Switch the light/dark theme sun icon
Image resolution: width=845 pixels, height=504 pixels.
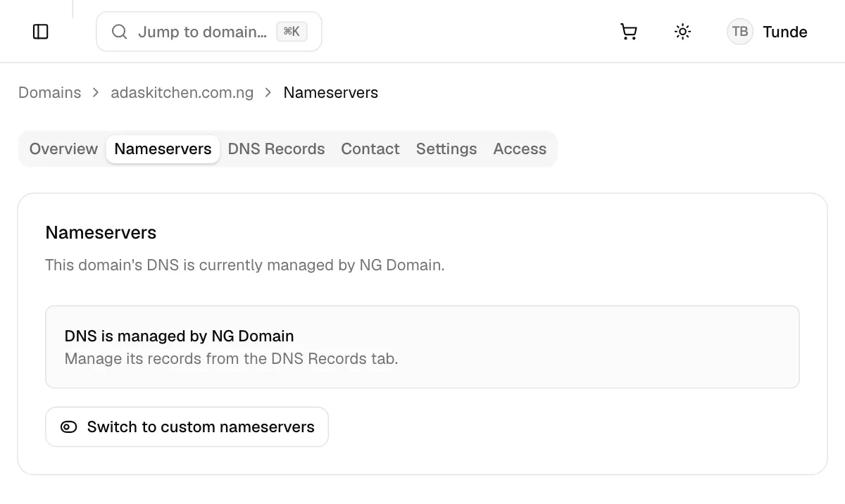click(x=682, y=32)
